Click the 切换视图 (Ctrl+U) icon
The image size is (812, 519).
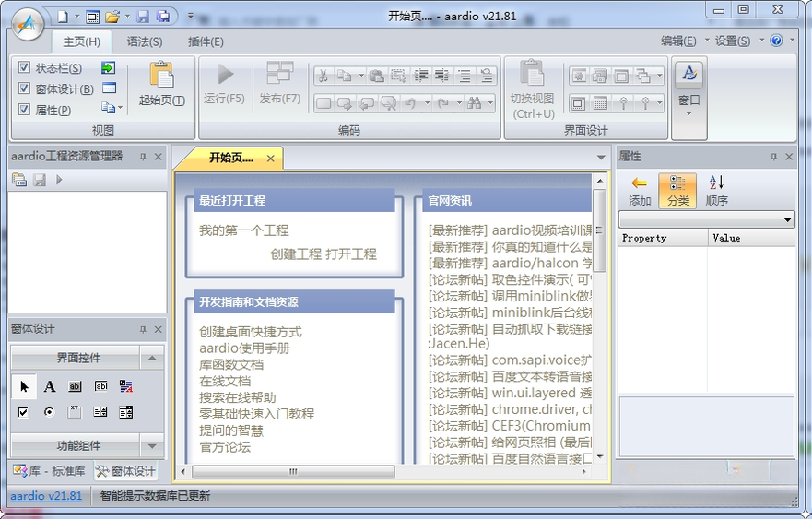point(532,73)
